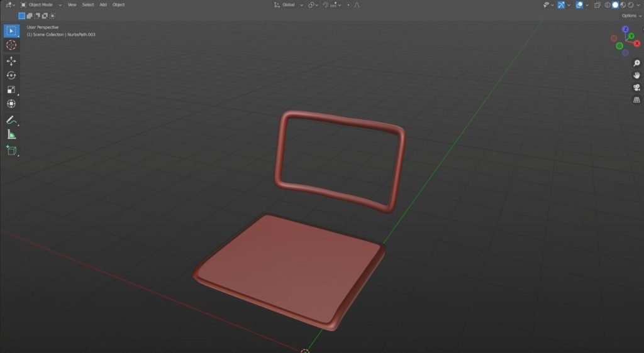Activate the Measure tool
Viewport: 644px width, 353px height.
pyautogui.click(x=11, y=134)
